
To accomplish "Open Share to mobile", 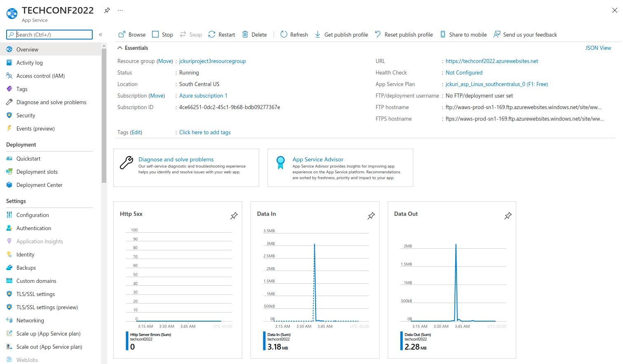I will coord(464,35).
